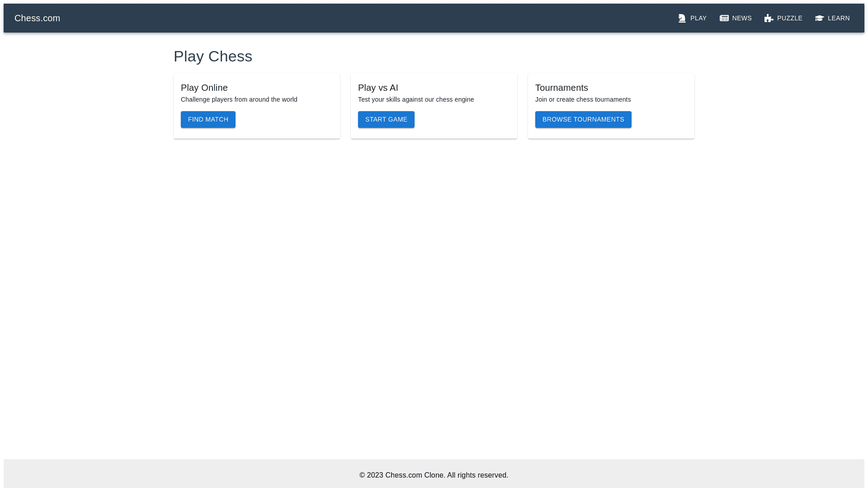This screenshot has width=868, height=488.
Task: Click the puzzle piece icon
Action: (x=769, y=18)
